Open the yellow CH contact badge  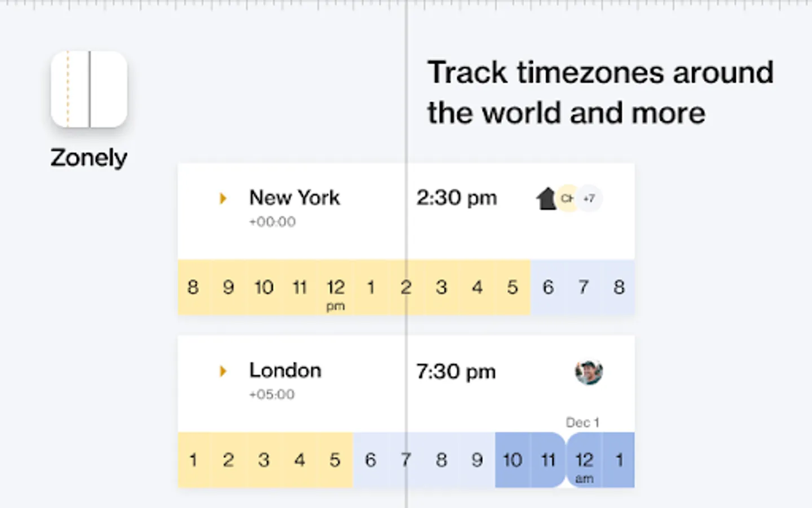[x=567, y=198]
